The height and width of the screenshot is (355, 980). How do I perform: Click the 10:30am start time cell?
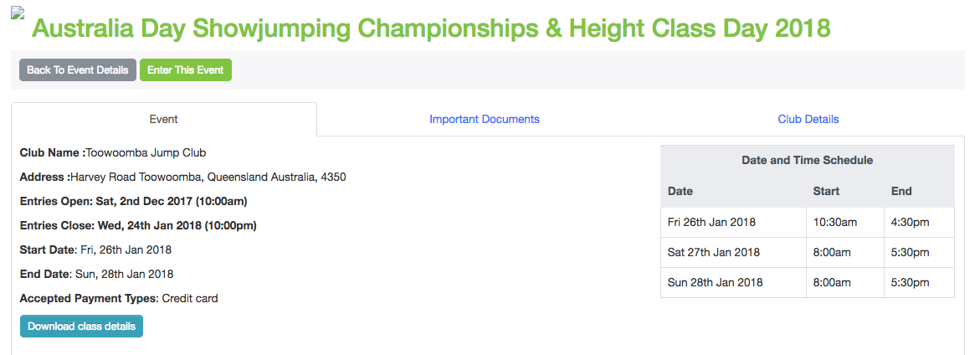[x=834, y=222]
